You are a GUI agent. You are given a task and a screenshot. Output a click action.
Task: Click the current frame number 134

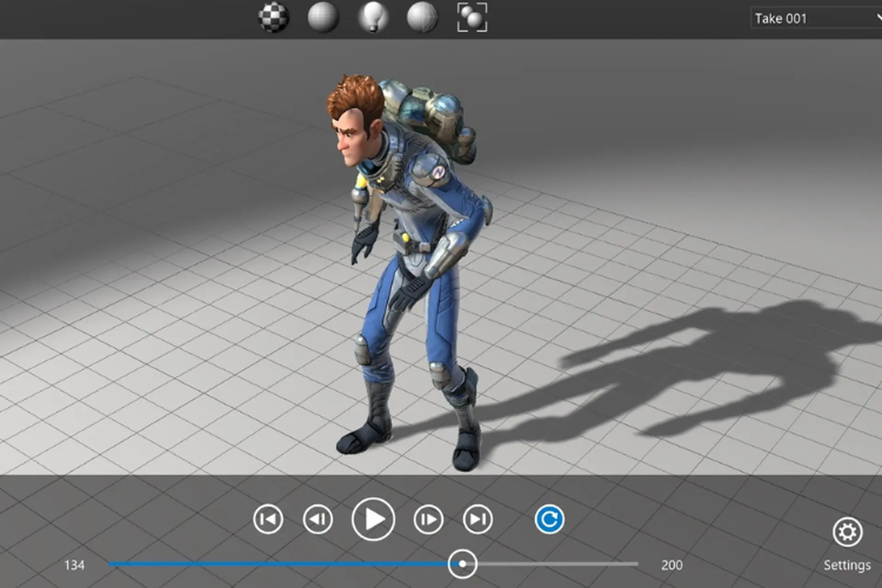click(x=74, y=565)
